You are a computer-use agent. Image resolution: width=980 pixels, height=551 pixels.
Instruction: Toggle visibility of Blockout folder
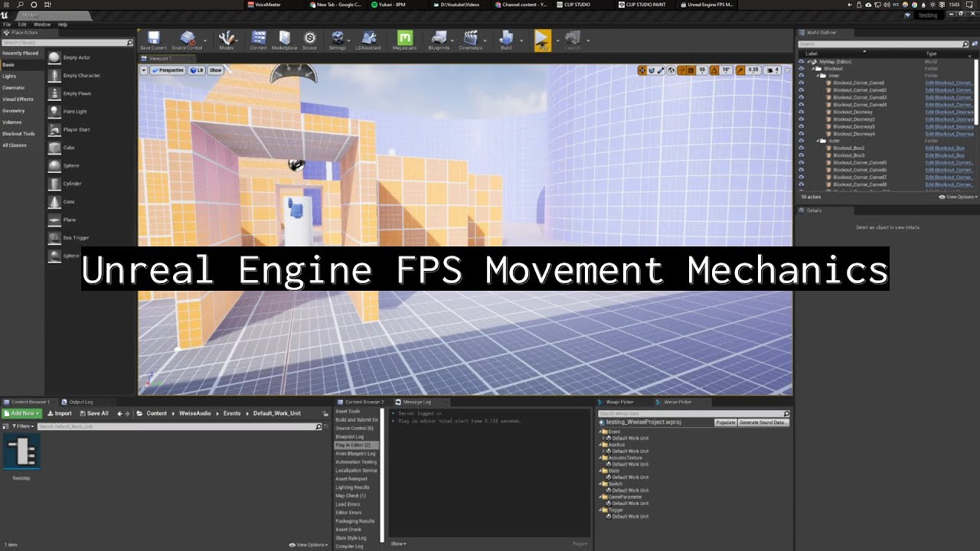[802, 69]
